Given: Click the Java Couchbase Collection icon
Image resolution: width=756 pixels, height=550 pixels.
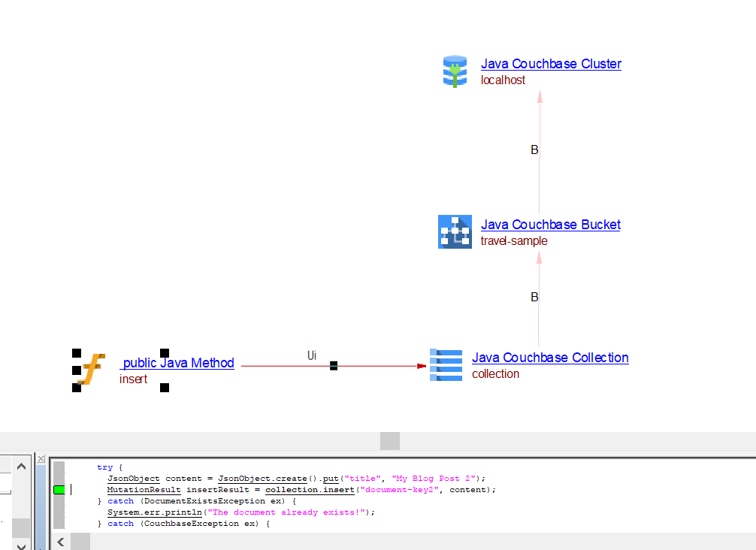Looking at the screenshot, I should 446,365.
